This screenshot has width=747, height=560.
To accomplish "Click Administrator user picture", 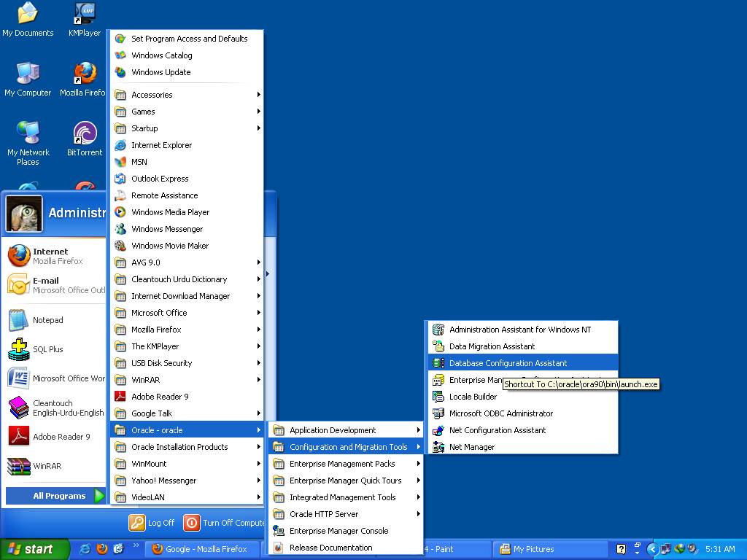I will pos(24,214).
